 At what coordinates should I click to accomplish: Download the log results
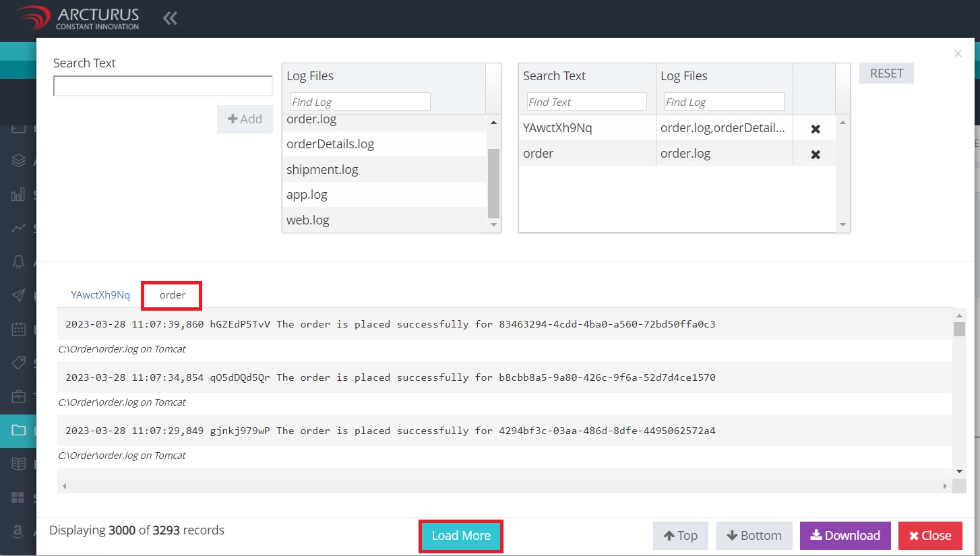point(845,536)
